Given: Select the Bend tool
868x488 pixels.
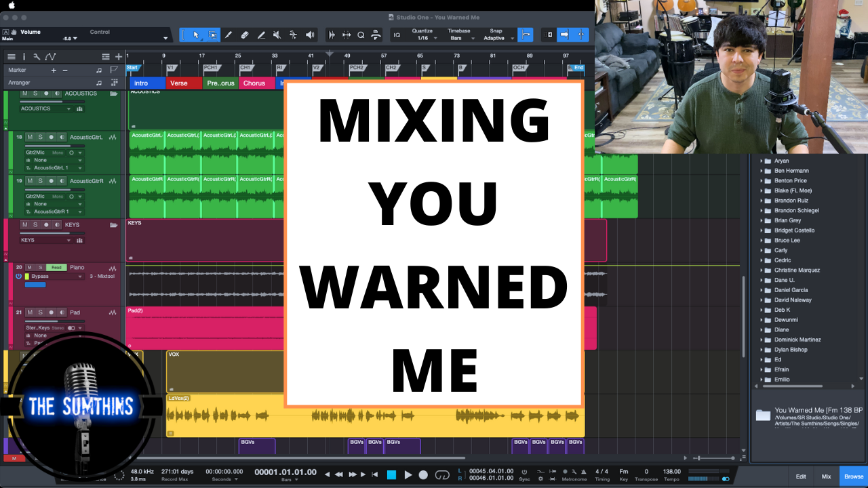Looking at the screenshot, I should [293, 35].
